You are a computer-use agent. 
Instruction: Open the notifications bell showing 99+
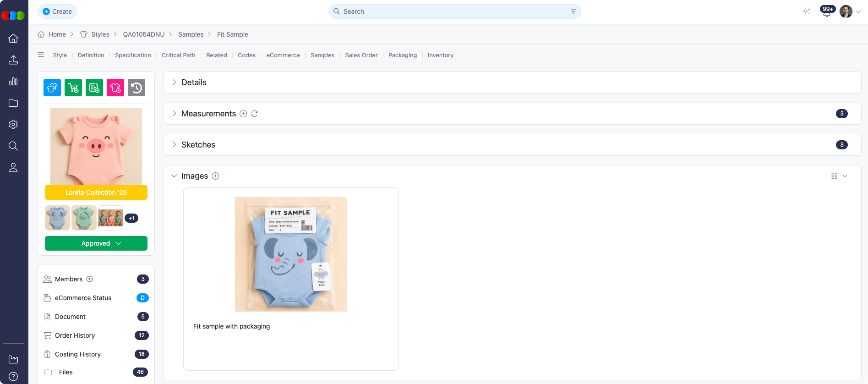(827, 11)
